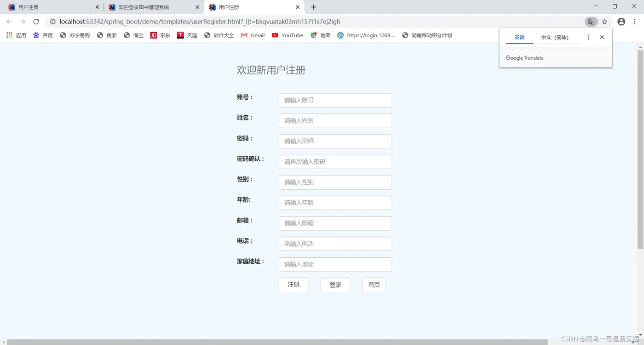
Task: Open translate popup options three-dot menu
Action: 588,37
